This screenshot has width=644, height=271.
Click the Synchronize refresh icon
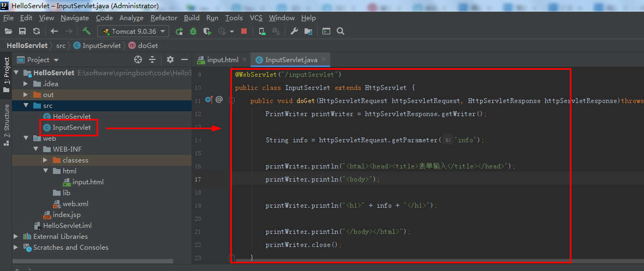pos(37,31)
